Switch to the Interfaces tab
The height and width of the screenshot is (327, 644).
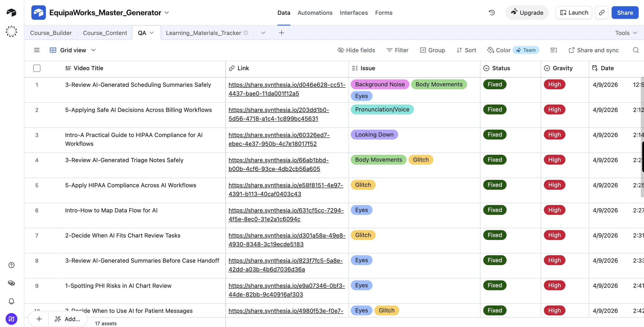click(x=354, y=13)
